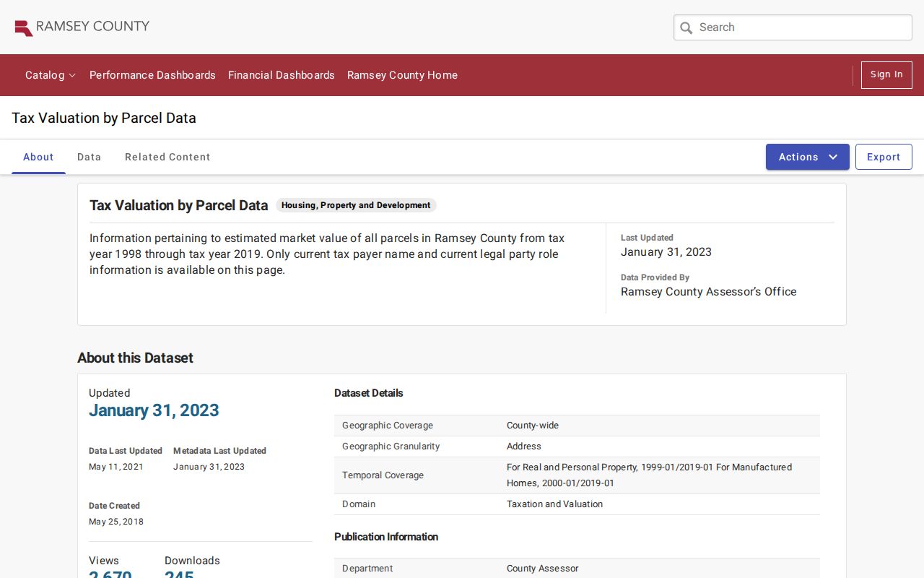Click the Publication Information heading
This screenshot has width=924, height=578.
point(386,537)
